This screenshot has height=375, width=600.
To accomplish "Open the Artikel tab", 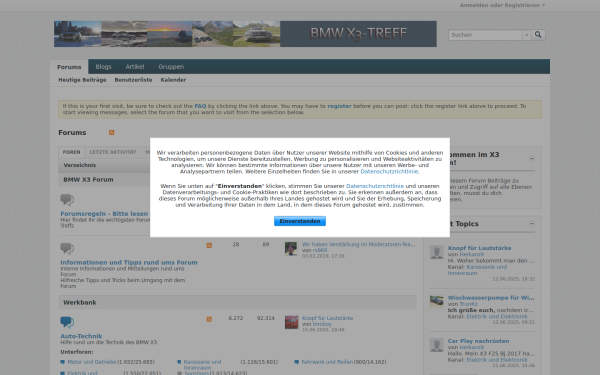I will point(135,67).
